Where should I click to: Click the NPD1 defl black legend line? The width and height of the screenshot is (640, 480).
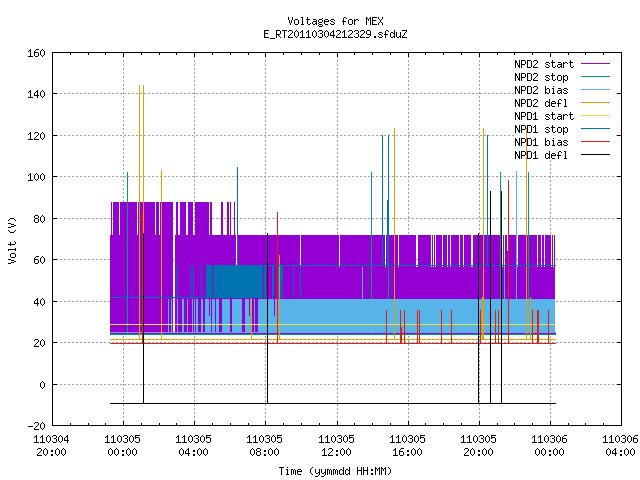coord(595,155)
